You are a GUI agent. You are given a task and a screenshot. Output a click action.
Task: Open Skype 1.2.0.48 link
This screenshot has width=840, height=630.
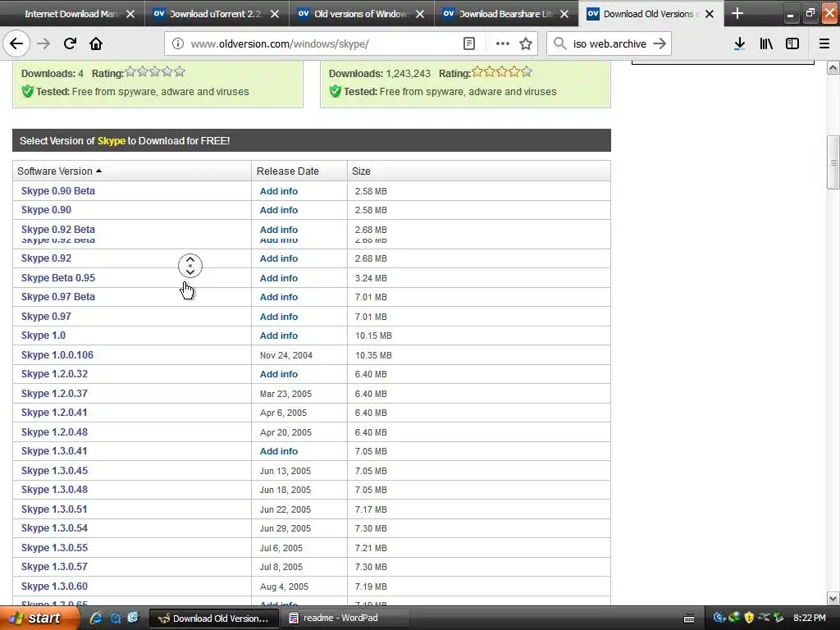(x=54, y=432)
